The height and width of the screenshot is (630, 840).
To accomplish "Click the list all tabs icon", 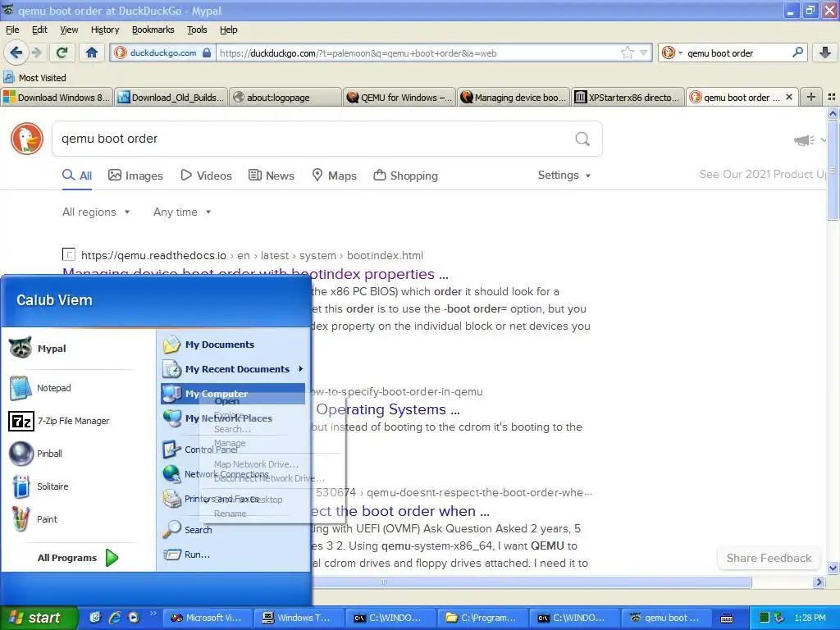I will (832, 97).
